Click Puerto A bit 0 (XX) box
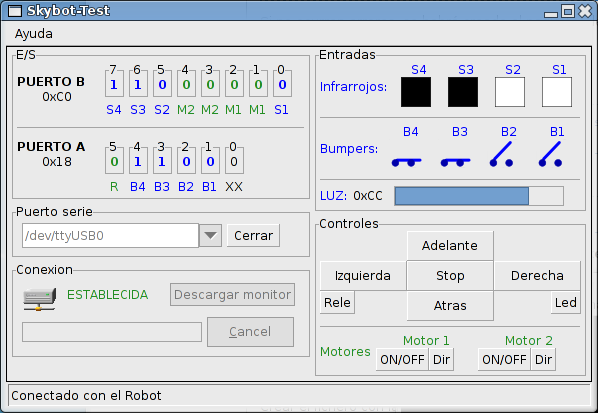598x413 pixels. tap(234, 160)
